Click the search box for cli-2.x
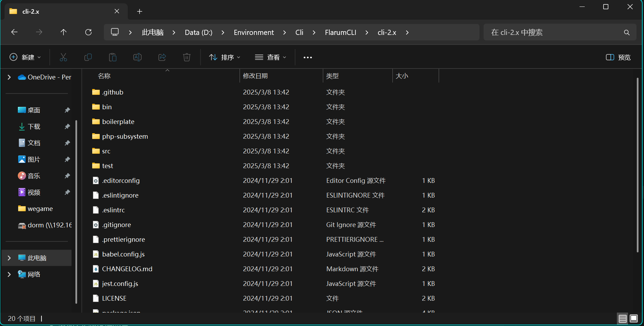This screenshot has height=326, width=644. [x=555, y=33]
